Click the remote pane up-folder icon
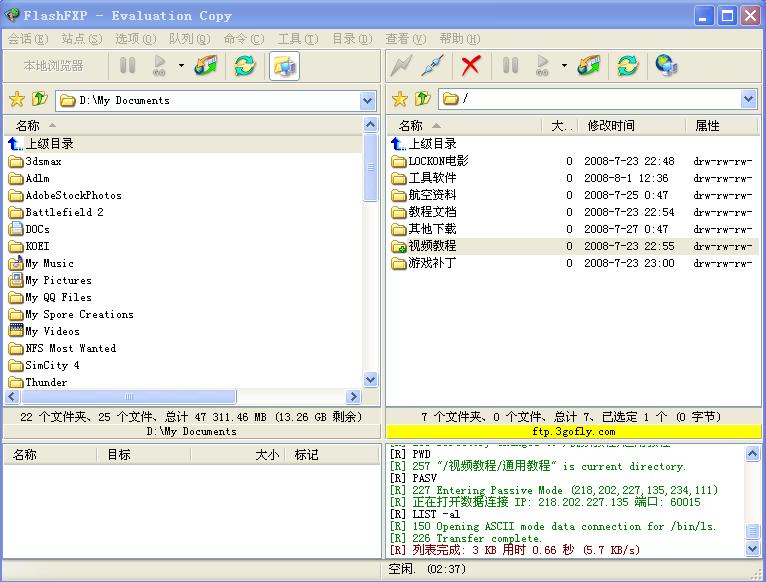The image size is (766, 582). click(x=423, y=98)
